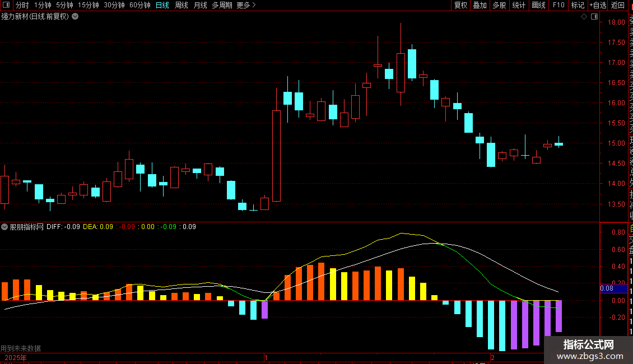Click the 15.00 price axis label
Screen dimensions: 633x364
(x=616, y=143)
